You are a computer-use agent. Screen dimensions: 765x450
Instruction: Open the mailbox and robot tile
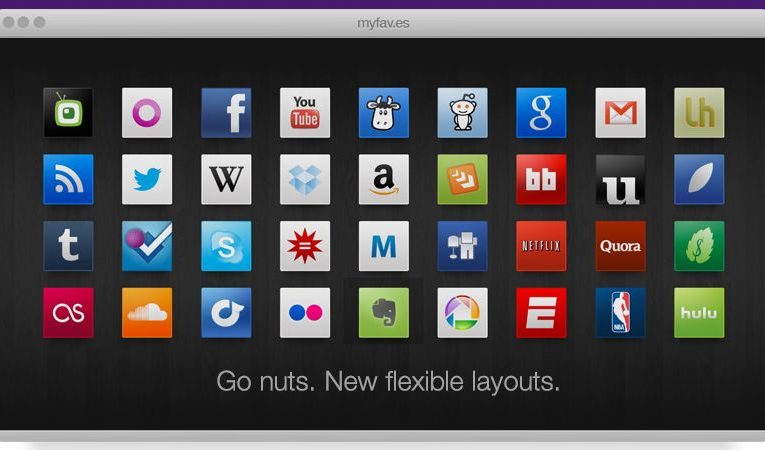coord(463,246)
